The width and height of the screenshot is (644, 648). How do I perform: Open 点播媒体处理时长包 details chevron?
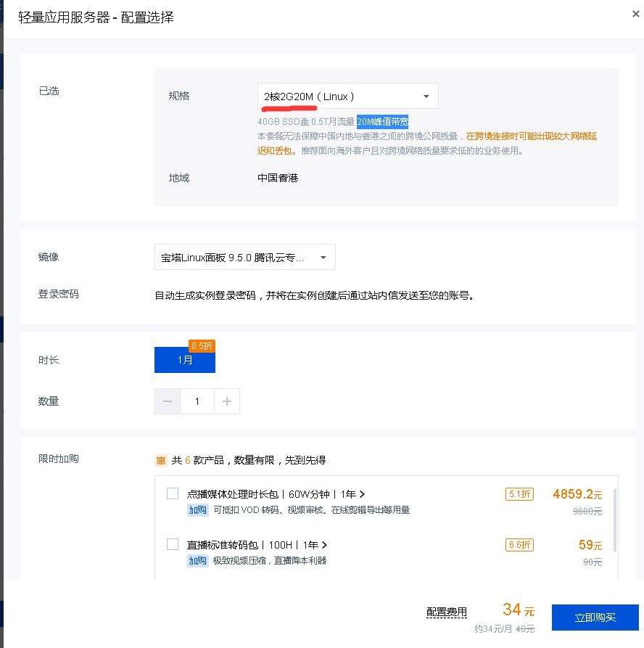[363, 494]
